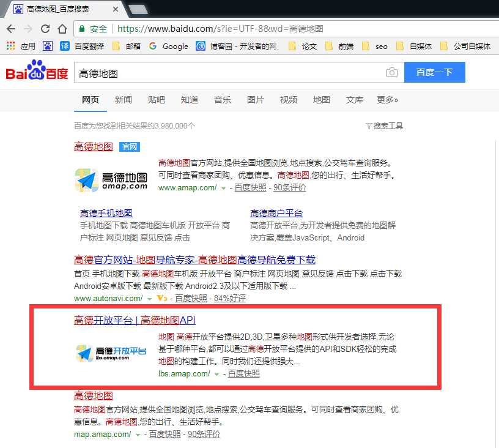Open 90条评价 for map.amap.com result
The image size is (499, 448).
tap(204, 435)
